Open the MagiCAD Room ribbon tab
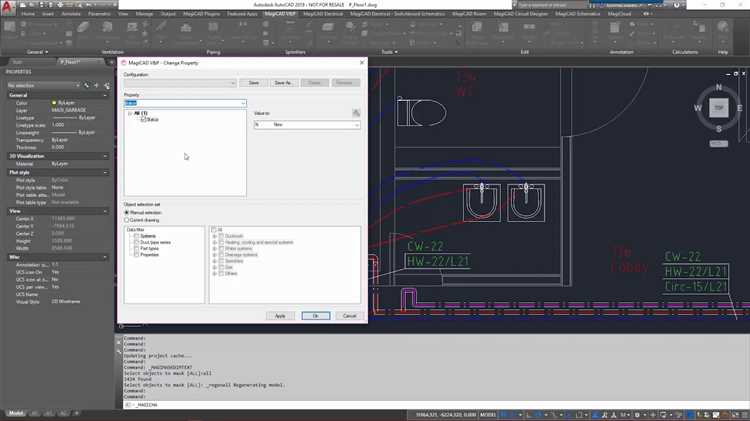Screen dimensions: 750x421 pos(469,14)
